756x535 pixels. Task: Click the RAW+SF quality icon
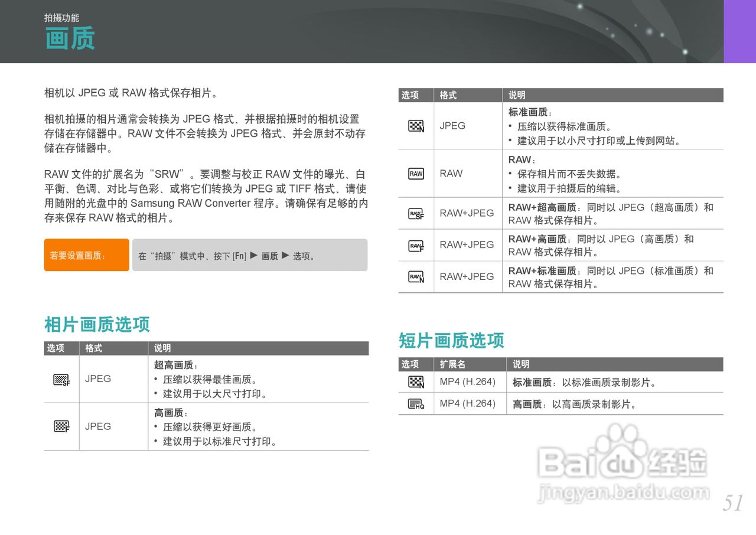click(416, 214)
